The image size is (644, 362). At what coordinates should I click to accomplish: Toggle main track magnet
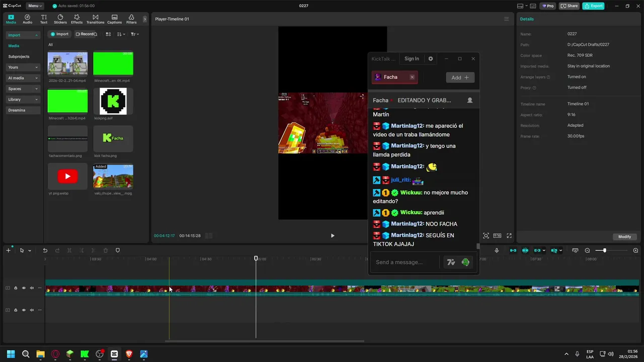513,250
